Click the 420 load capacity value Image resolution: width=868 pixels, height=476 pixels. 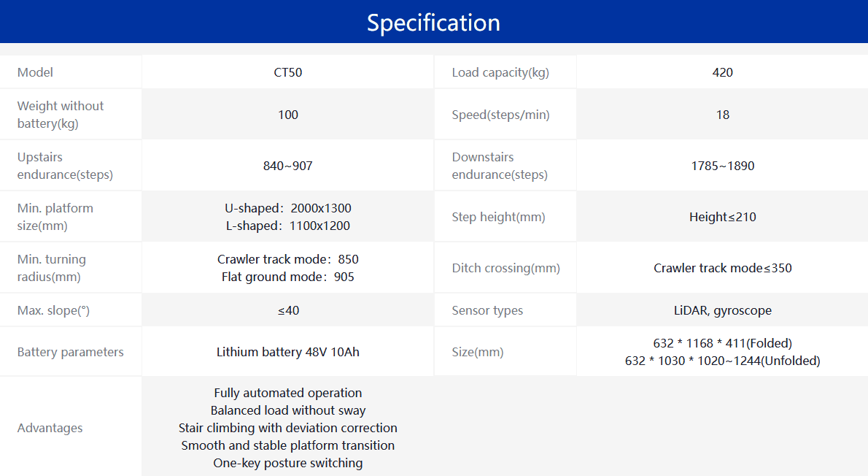click(x=722, y=72)
